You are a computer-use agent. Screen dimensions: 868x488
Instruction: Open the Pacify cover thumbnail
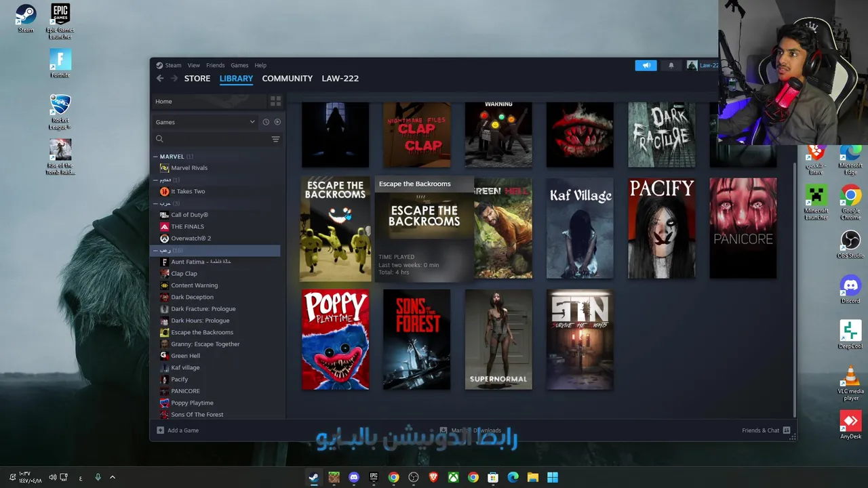coord(662,228)
